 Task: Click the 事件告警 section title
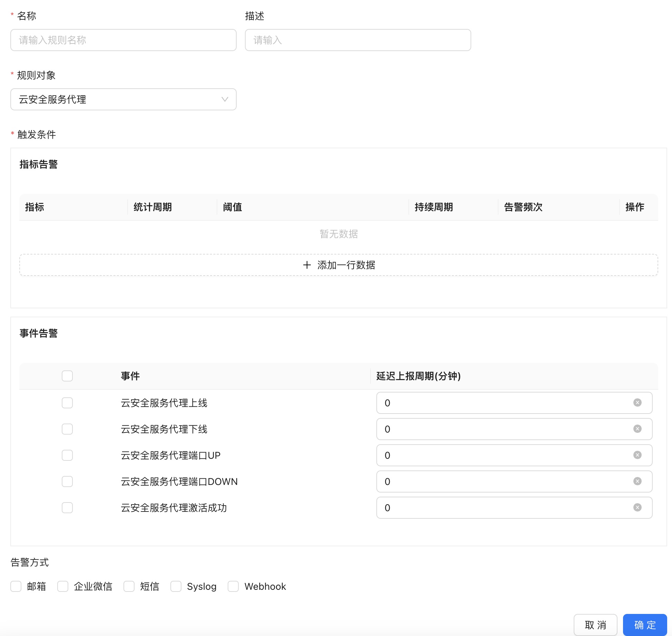pyautogui.click(x=38, y=333)
